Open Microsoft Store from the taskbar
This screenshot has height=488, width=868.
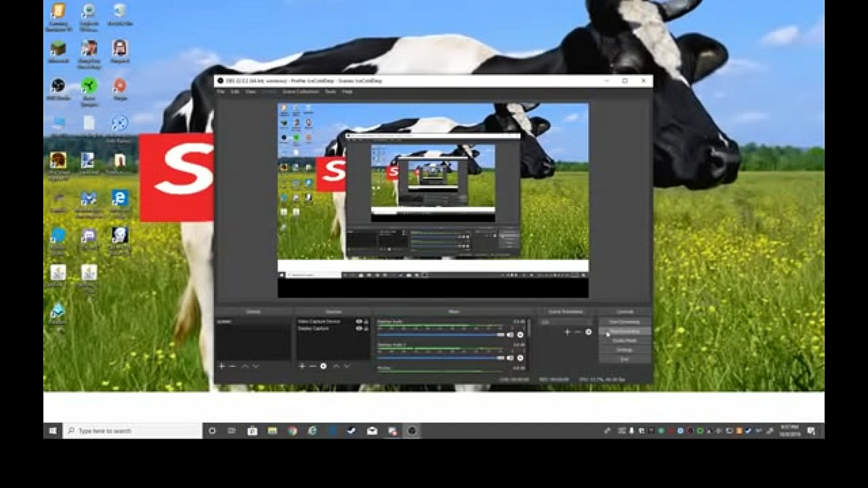252,430
